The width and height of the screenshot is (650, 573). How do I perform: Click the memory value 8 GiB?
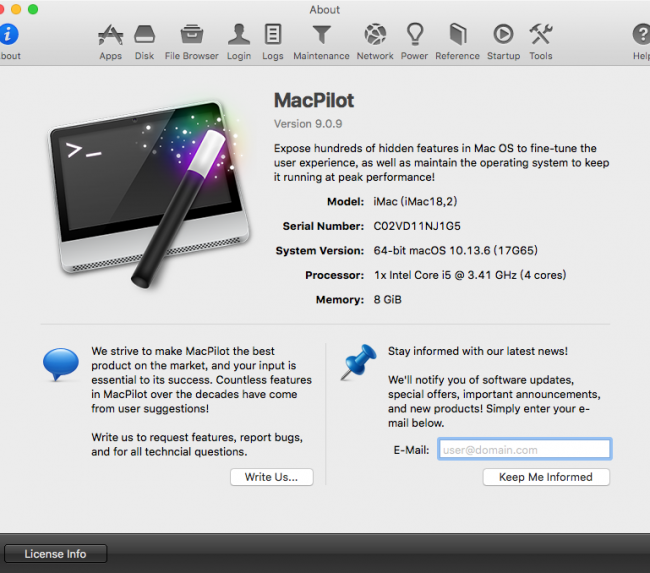pyautogui.click(x=388, y=299)
